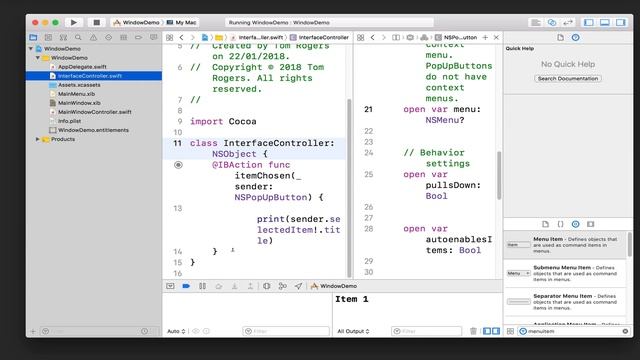
Task: Toggle the variables view pane
Action: point(487,331)
